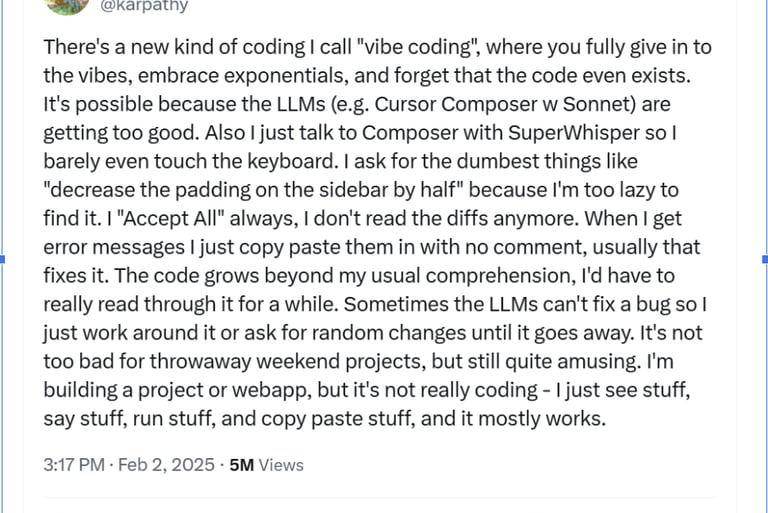
Task: Click the words "barely even touch the keyboard"
Action: tap(191, 161)
